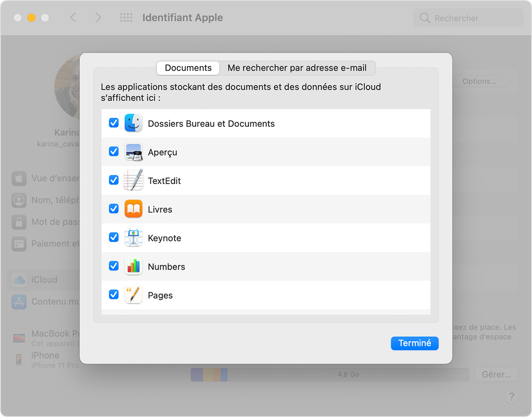532x417 pixels.
Task: Click the Identifiant Apple window title
Action: (x=183, y=18)
